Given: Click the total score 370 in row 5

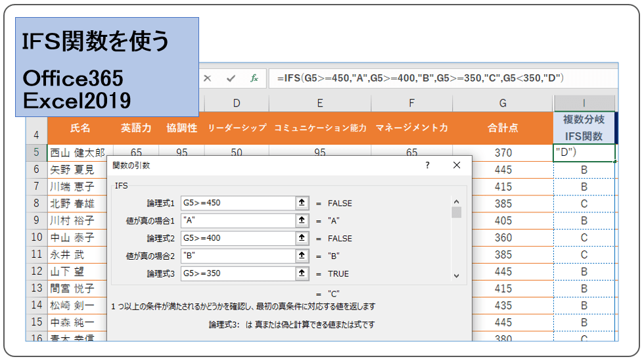Looking at the screenshot, I should tap(503, 153).
